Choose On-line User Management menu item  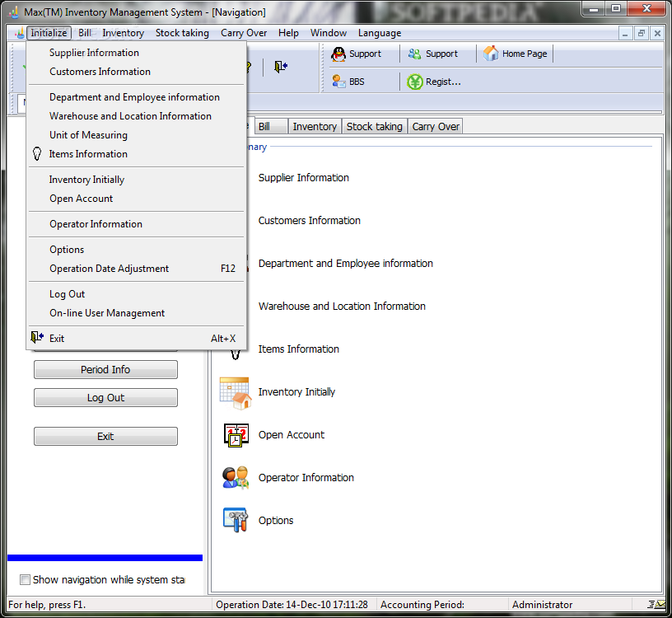click(x=136, y=313)
